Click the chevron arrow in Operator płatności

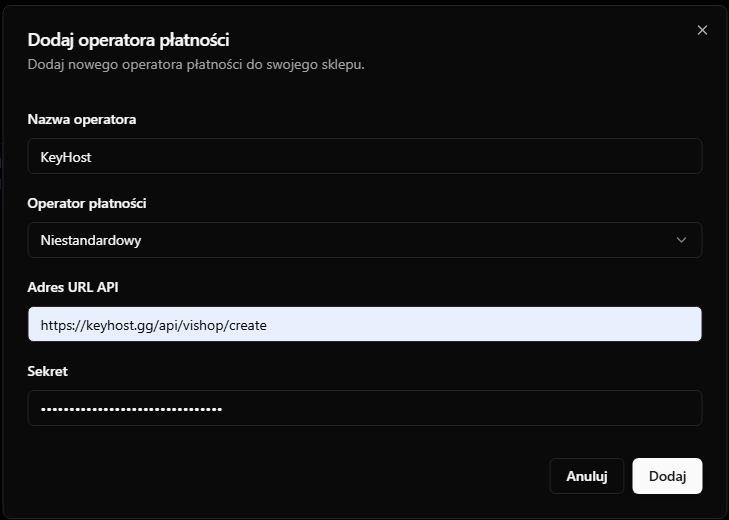pos(681,240)
